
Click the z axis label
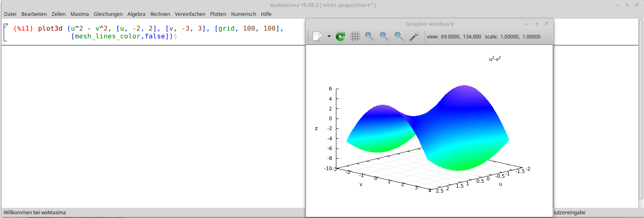[316, 128]
